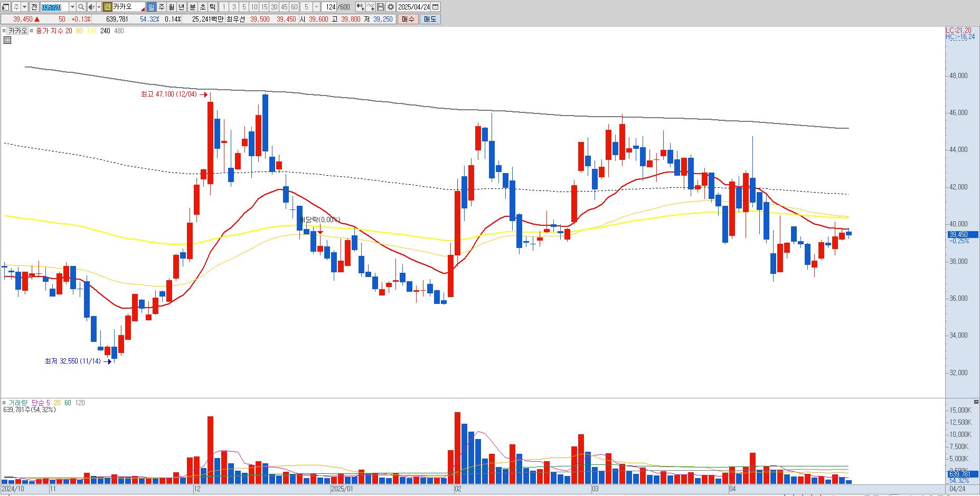Expand the interval dropdown after 5
Viewport: 980px width, 496px height.
316,7
